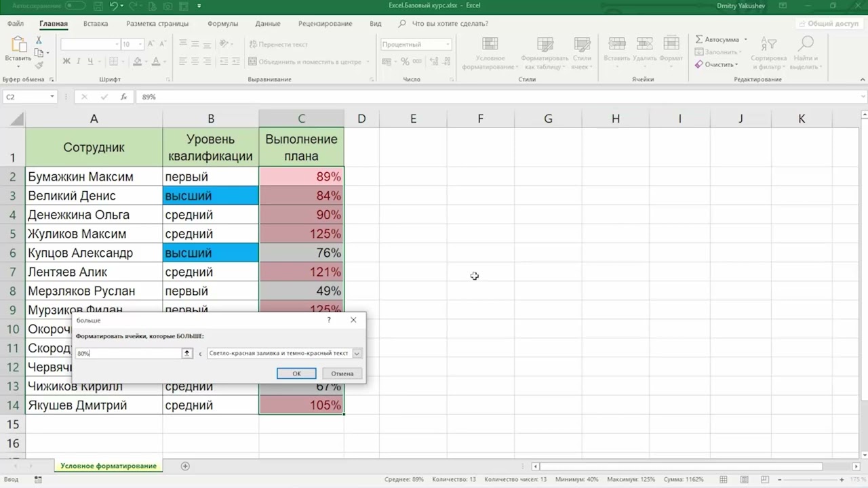868x488 pixels.
Task: Click the insert function fx icon
Action: pos(123,97)
